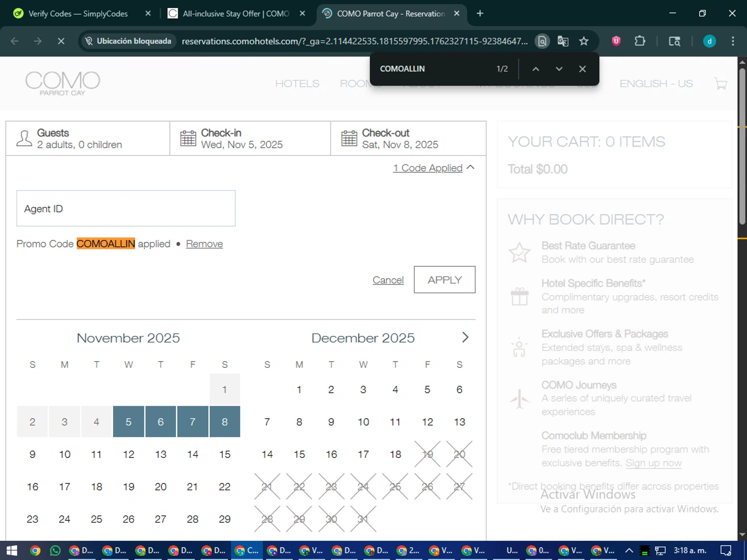This screenshot has width=747, height=560.
Task: Select November 29 on the calendar
Action: (x=225, y=519)
